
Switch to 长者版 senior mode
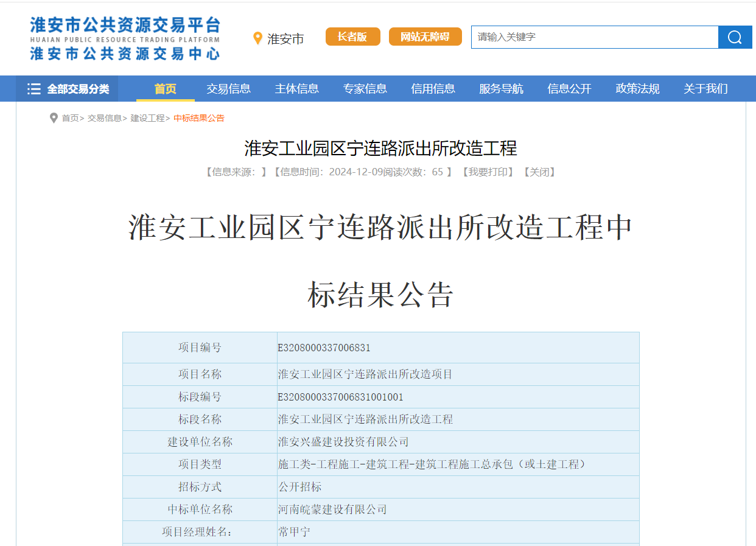(x=352, y=37)
